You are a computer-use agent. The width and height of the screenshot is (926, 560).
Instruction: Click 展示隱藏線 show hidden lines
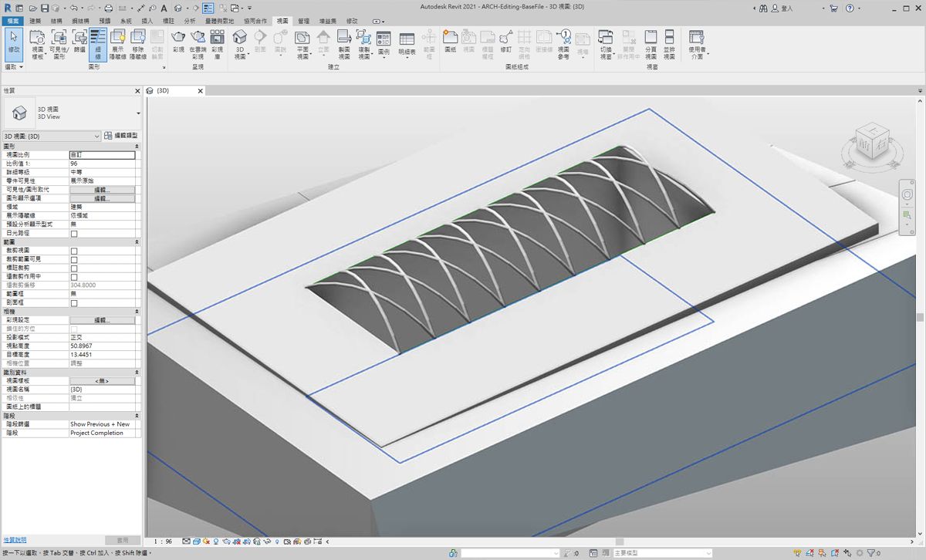click(x=118, y=45)
